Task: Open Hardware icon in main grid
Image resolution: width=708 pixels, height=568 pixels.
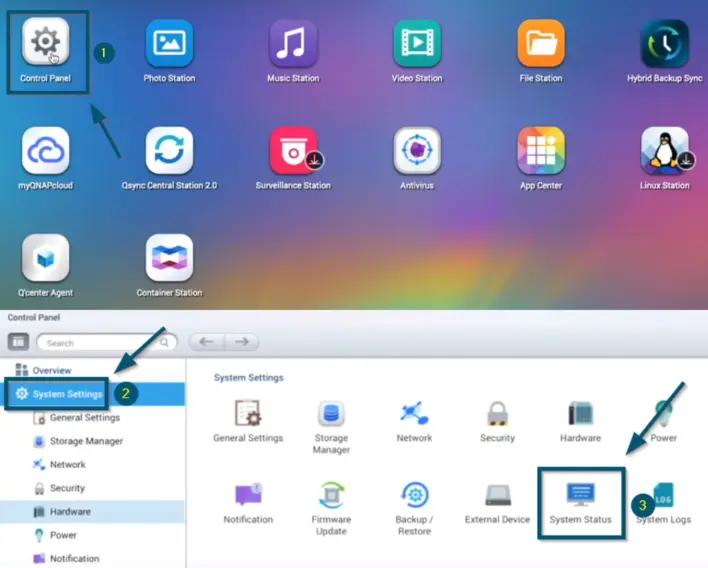Action: tap(580, 421)
